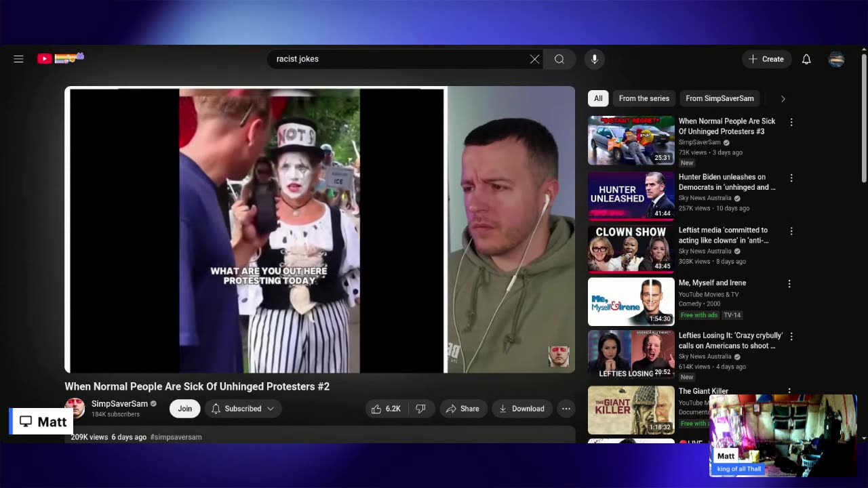The width and height of the screenshot is (868, 488).
Task: Click 'Free with ads' badge on Irene movie
Action: [699, 315]
